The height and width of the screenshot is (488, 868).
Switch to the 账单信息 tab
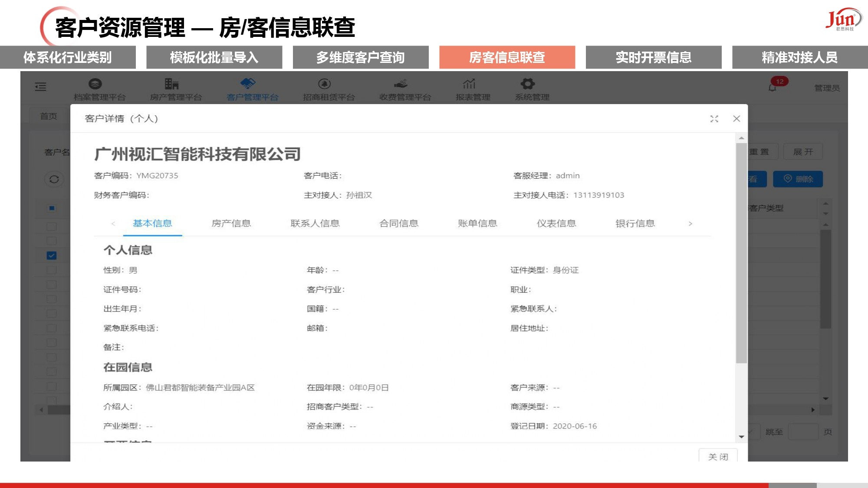(x=477, y=223)
